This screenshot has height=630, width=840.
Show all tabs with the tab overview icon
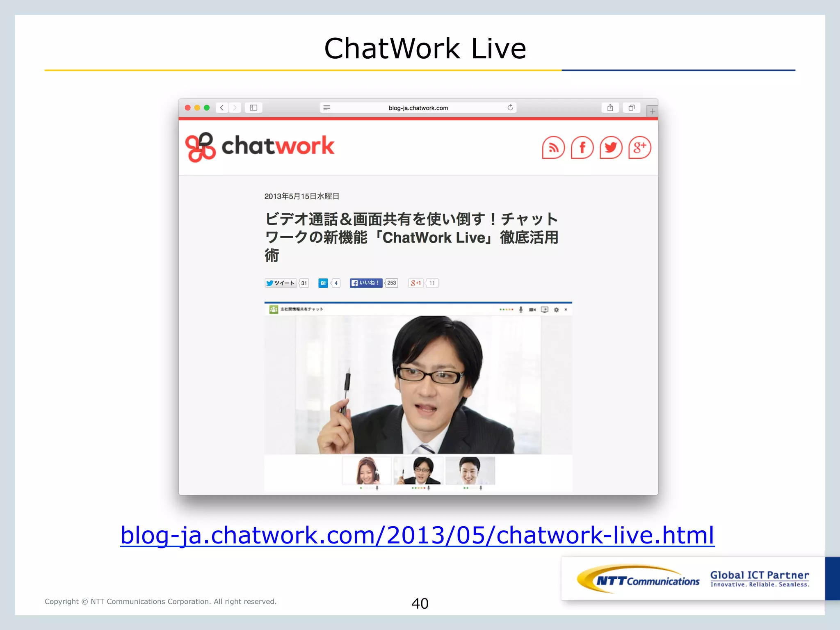632,107
